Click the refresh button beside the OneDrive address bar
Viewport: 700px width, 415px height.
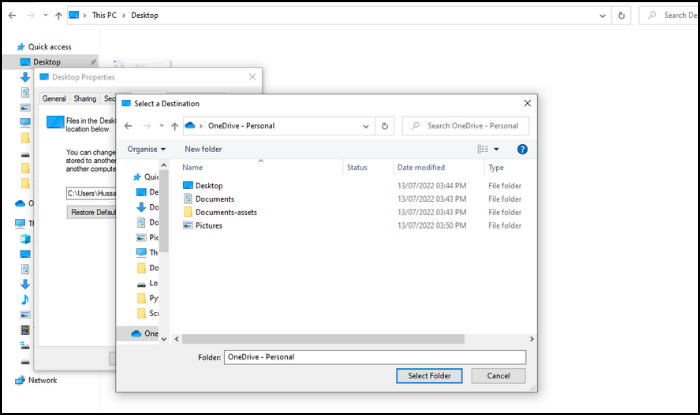point(385,126)
